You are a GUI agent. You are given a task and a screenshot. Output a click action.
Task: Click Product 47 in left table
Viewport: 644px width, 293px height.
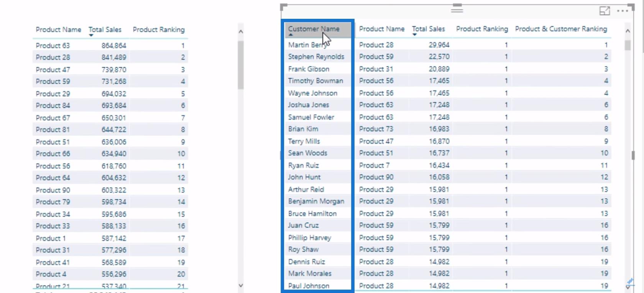click(x=53, y=70)
